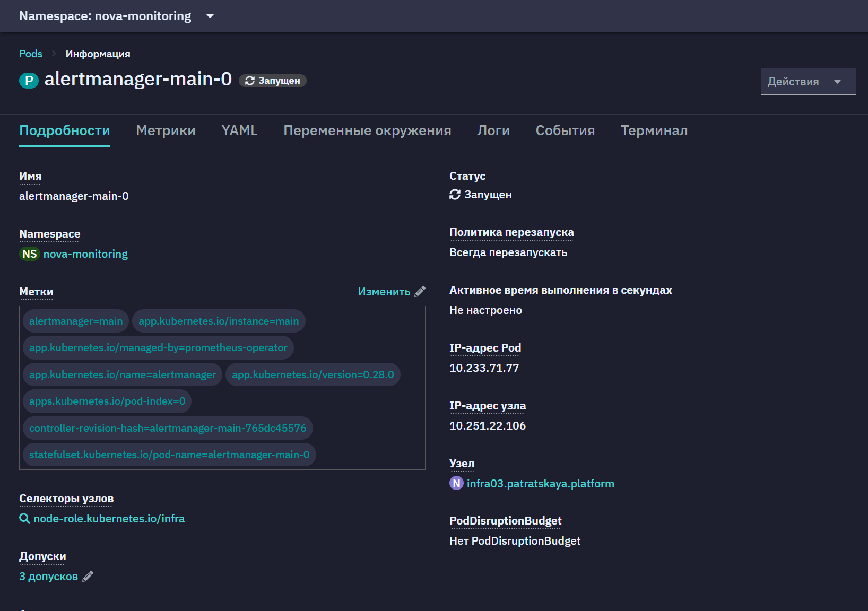Click the pencil icon next to Изменить
The height and width of the screenshot is (611, 868).
click(420, 292)
